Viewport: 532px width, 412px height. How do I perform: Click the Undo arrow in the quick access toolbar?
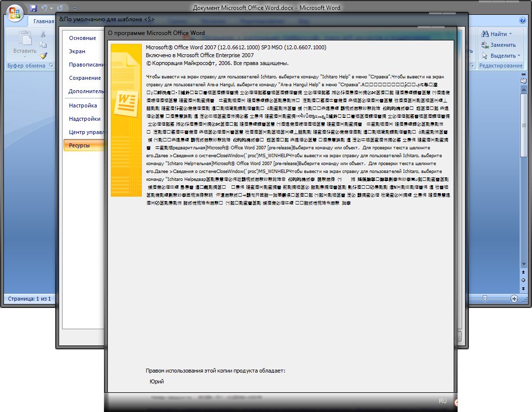44,8
